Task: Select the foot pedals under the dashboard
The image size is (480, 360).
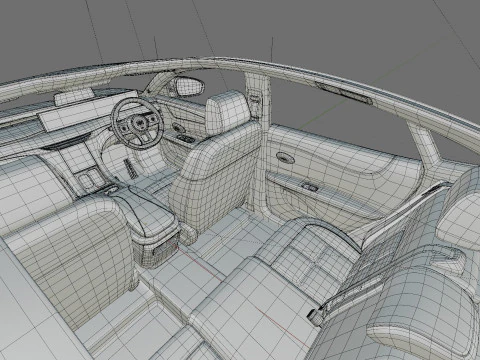Action: point(130,169)
